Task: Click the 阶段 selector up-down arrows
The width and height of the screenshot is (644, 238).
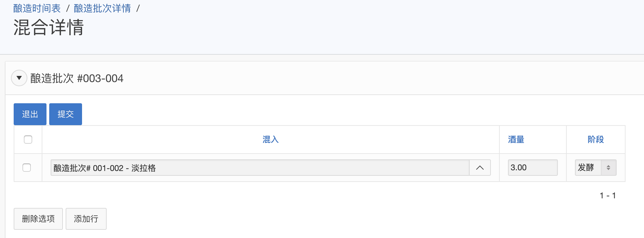Action: coord(608,168)
